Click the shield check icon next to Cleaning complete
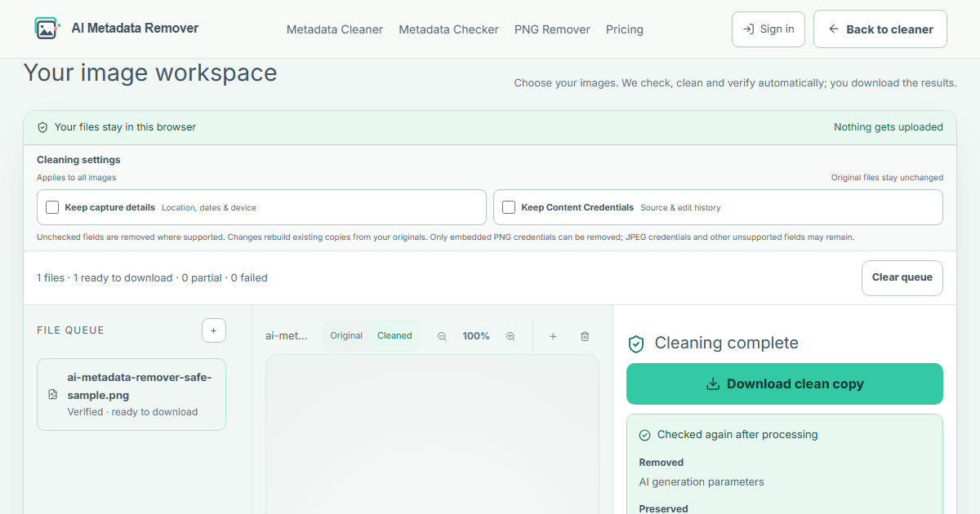The width and height of the screenshot is (980, 514). click(x=636, y=343)
